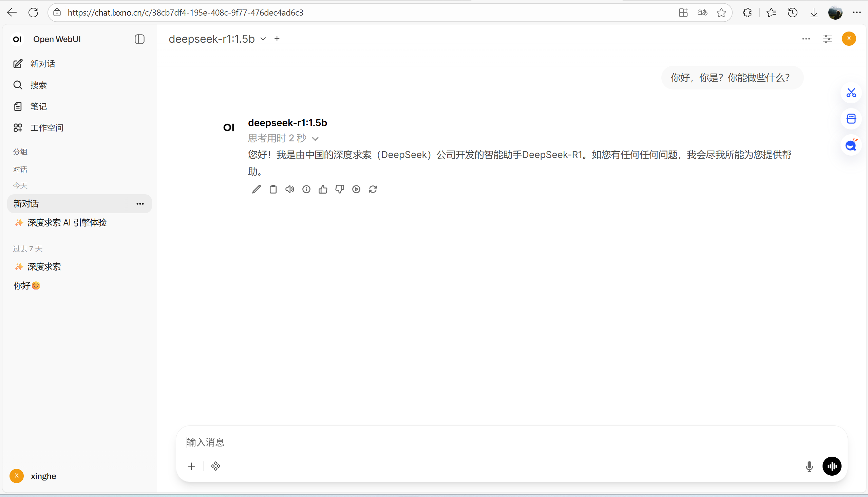Toggle the sidebar panel icon
Screen dimensions: 868x497
click(139, 39)
